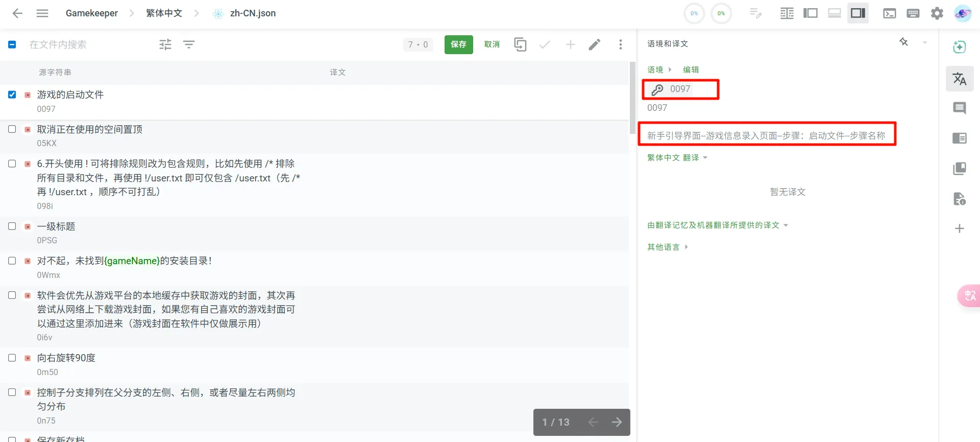This screenshot has width=980, height=442.
Task: Open the filter strings icon
Action: pyautogui.click(x=189, y=44)
